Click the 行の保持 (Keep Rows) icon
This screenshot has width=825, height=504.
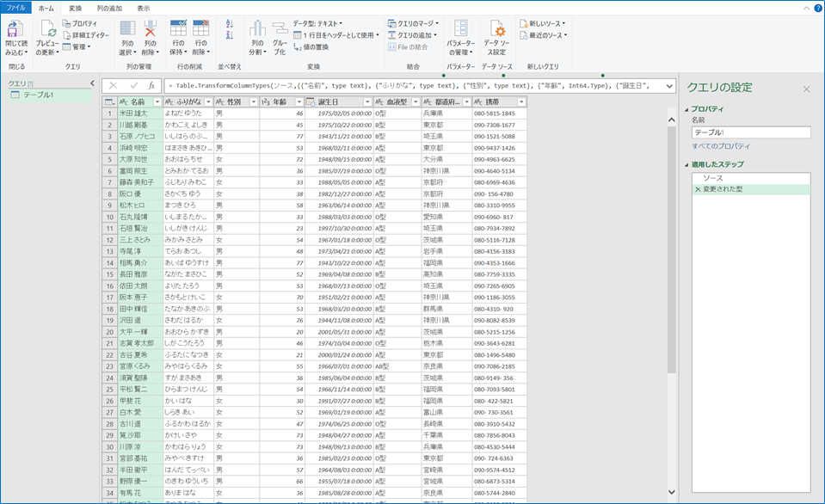tap(178, 29)
